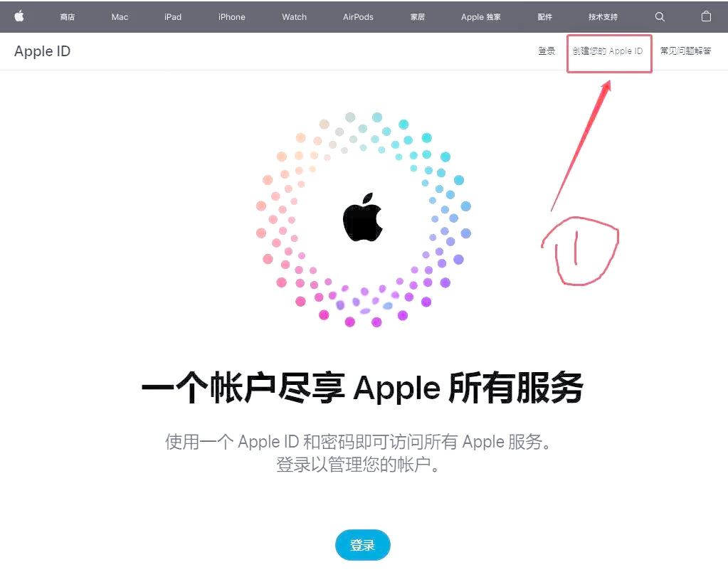Open 常见问题解答 FAQ link
The height and width of the screenshot is (582, 728).
coord(686,51)
